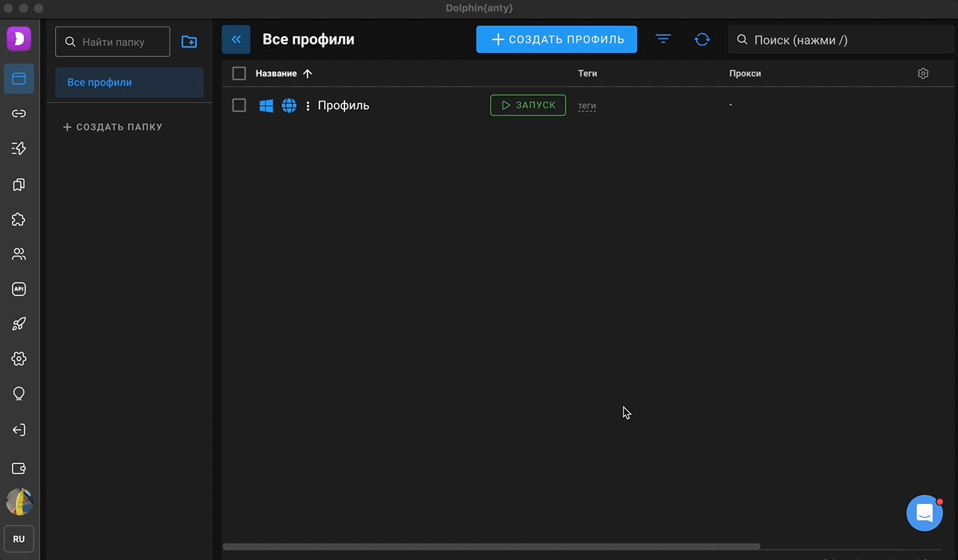This screenshot has height=560, width=958.
Task: Switch language using the RU selector
Action: 19,539
